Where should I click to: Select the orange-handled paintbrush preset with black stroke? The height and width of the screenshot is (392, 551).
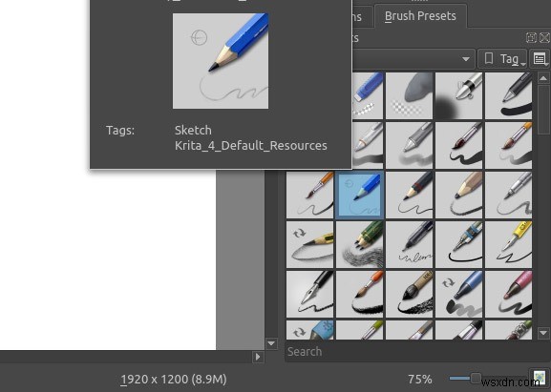[x=360, y=294]
